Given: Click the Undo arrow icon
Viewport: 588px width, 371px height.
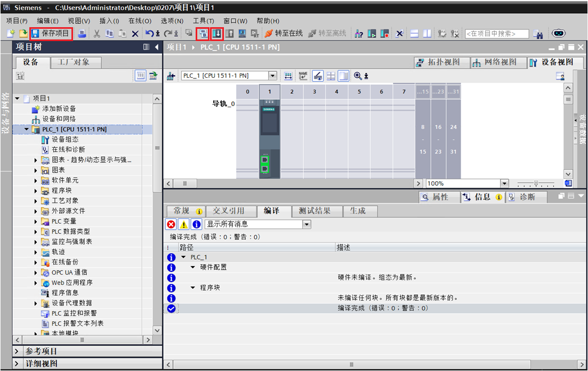Looking at the screenshot, I should 149,34.
